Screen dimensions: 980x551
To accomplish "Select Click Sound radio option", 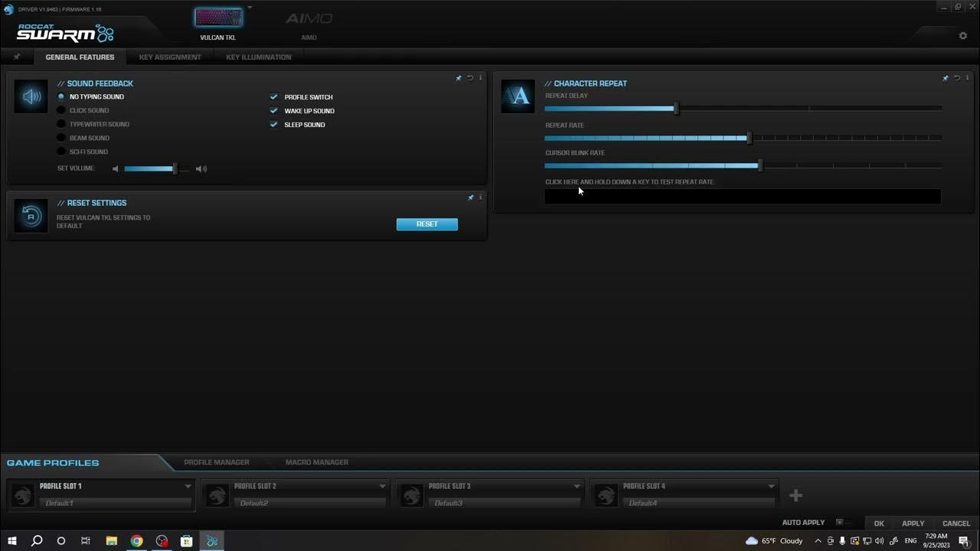I will tap(61, 111).
